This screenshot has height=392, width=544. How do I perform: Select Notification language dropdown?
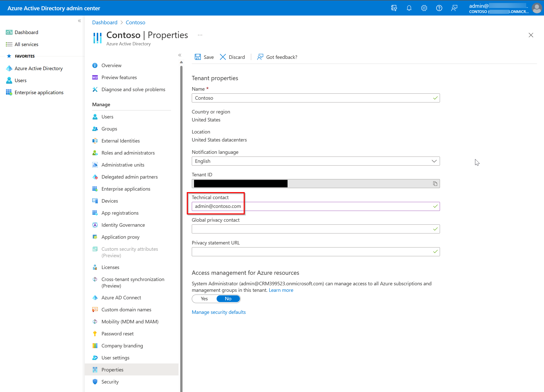tap(316, 161)
